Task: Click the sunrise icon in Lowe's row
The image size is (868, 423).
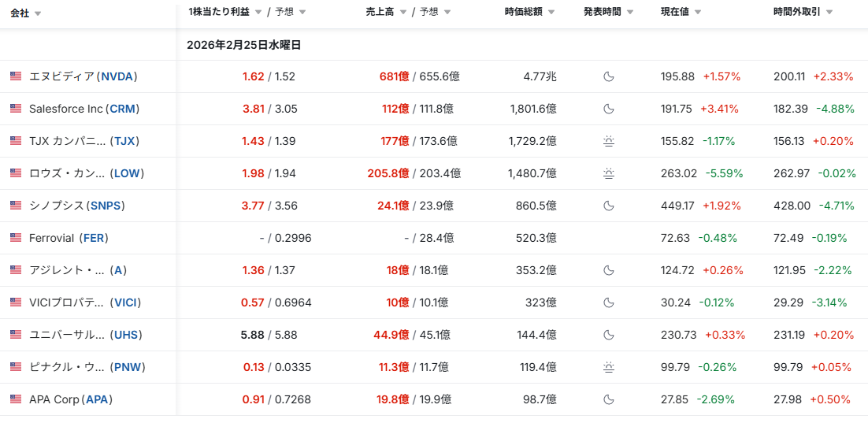Action: pos(608,173)
